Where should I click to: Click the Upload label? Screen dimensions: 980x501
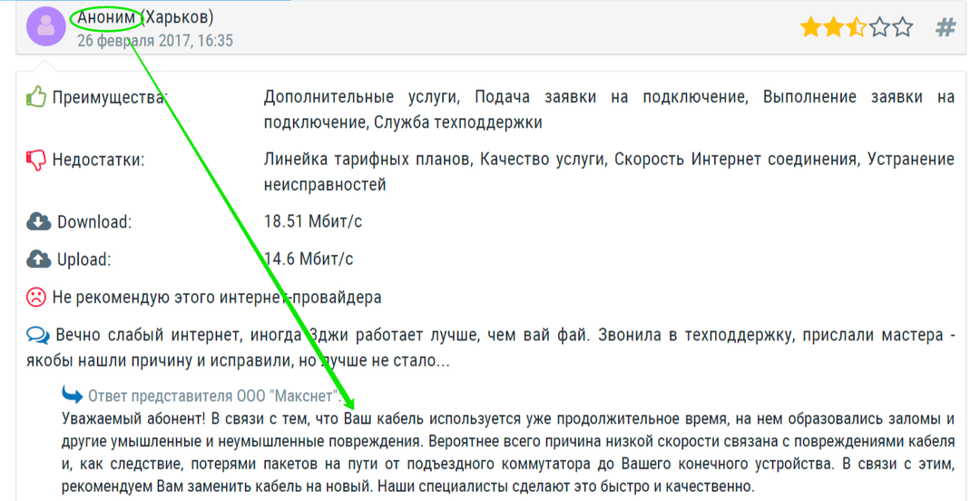click(83, 260)
